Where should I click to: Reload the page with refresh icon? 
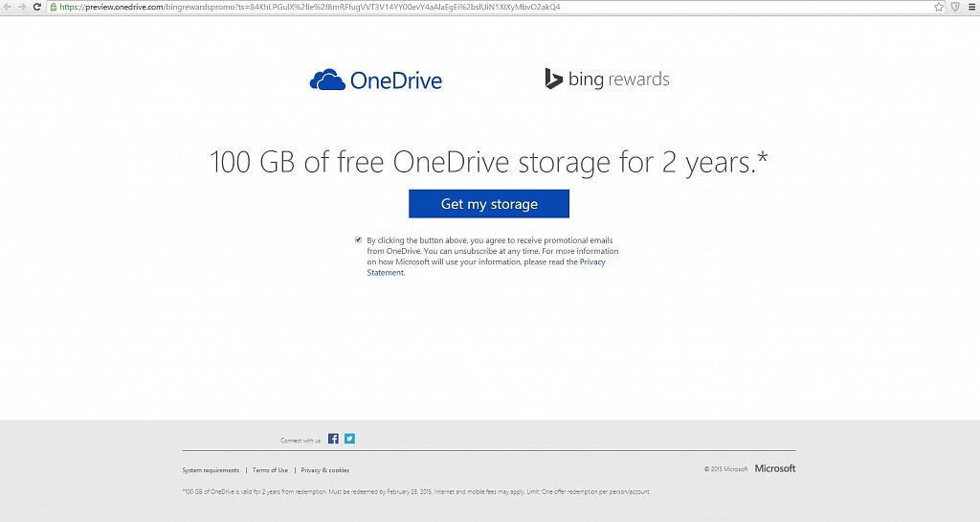tap(37, 7)
